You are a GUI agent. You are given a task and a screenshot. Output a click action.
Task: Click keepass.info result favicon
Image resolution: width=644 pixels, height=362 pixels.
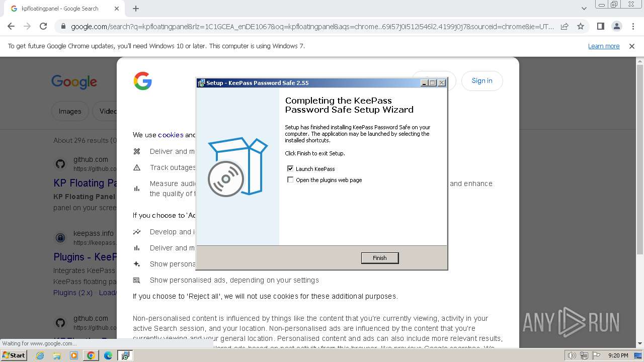point(60,238)
